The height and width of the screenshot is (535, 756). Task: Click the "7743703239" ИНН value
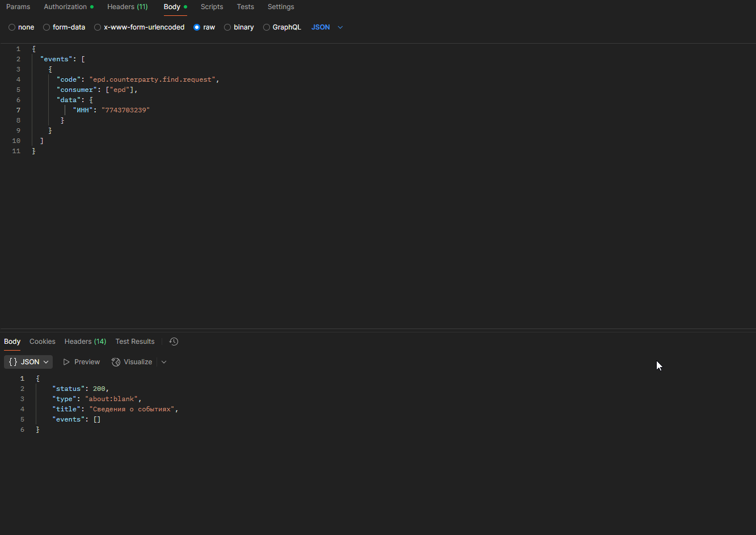tap(125, 110)
